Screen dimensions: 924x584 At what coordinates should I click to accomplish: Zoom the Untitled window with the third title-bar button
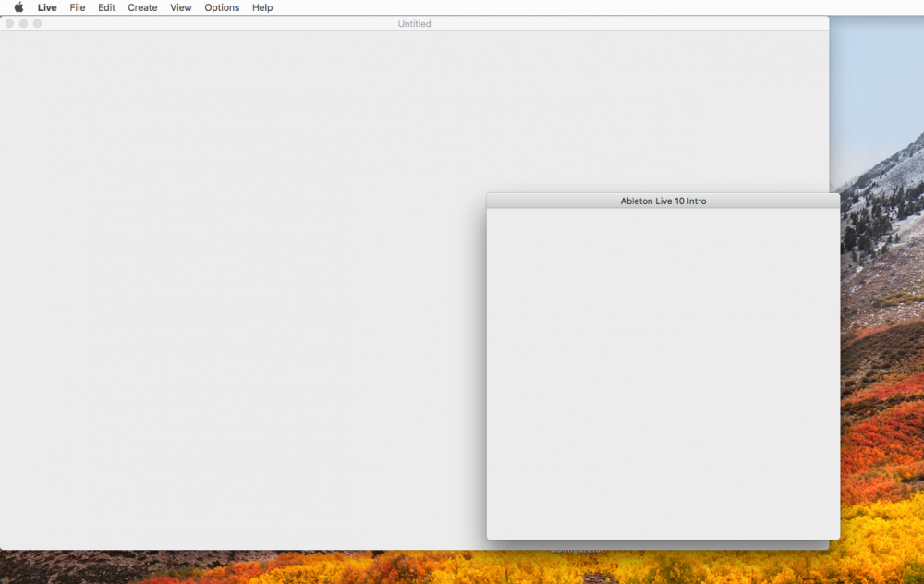click(x=37, y=24)
